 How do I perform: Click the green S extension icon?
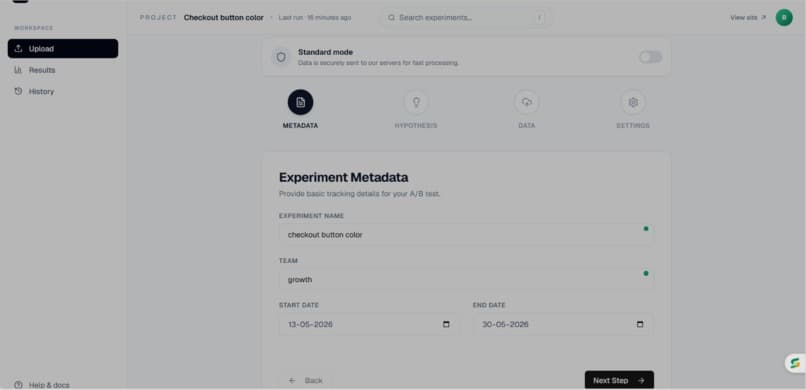(x=795, y=363)
